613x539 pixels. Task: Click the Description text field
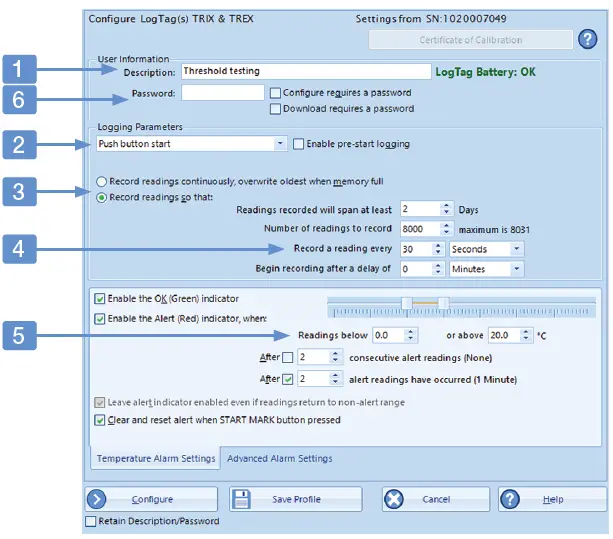coord(306,71)
